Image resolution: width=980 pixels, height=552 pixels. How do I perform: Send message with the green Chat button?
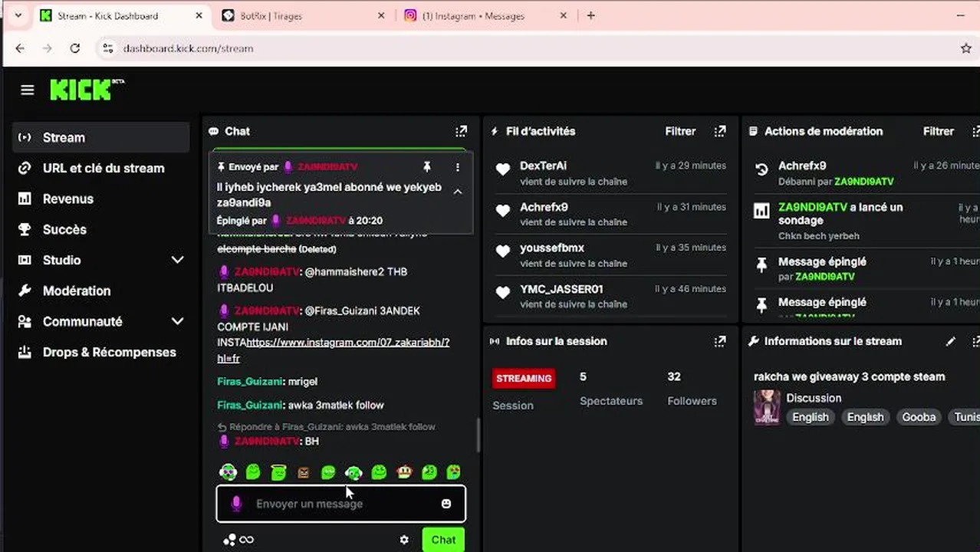click(443, 540)
